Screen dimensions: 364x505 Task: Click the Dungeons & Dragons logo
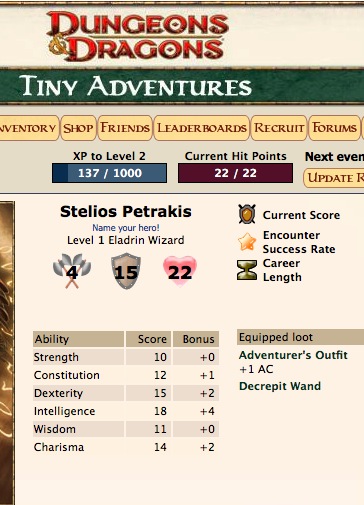pos(138,36)
